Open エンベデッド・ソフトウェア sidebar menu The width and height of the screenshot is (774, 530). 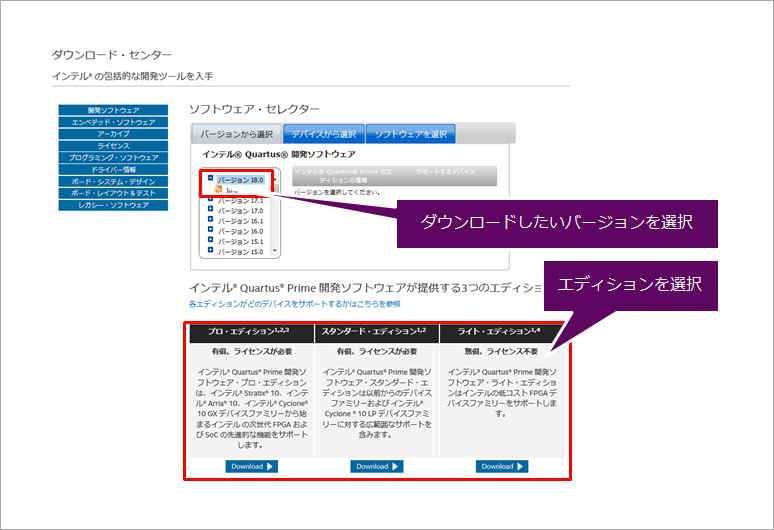coord(113,122)
